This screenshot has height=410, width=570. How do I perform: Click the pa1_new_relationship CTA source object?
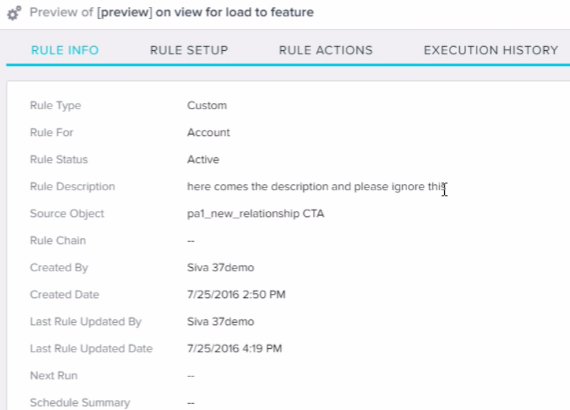tap(256, 213)
